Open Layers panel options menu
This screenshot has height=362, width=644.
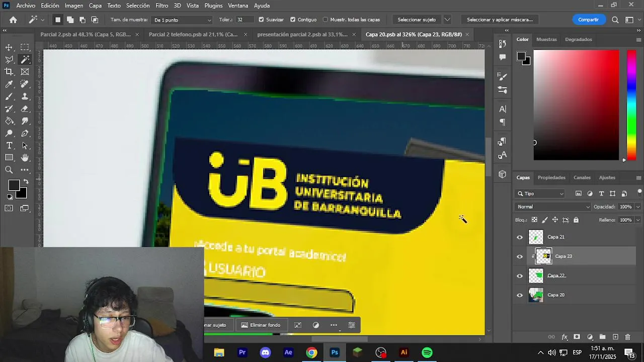pos(638,177)
